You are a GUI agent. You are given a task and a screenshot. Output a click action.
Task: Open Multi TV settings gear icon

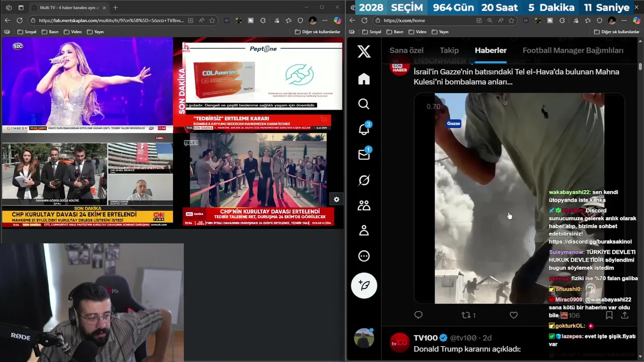click(x=337, y=199)
